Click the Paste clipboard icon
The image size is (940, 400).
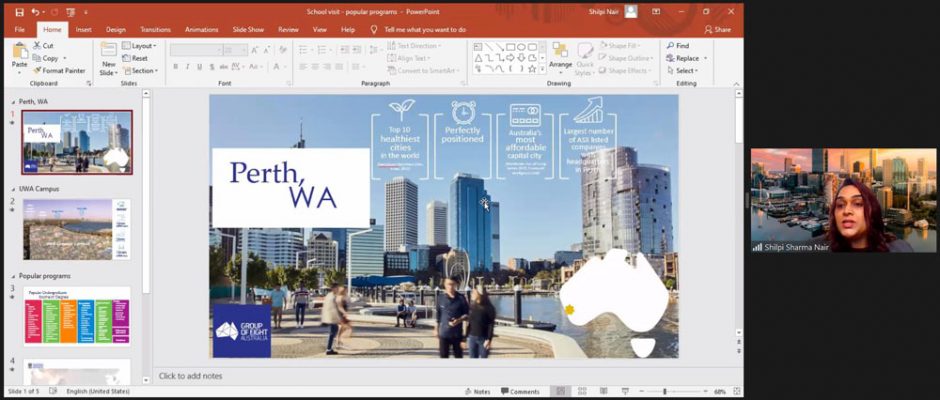point(20,51)
